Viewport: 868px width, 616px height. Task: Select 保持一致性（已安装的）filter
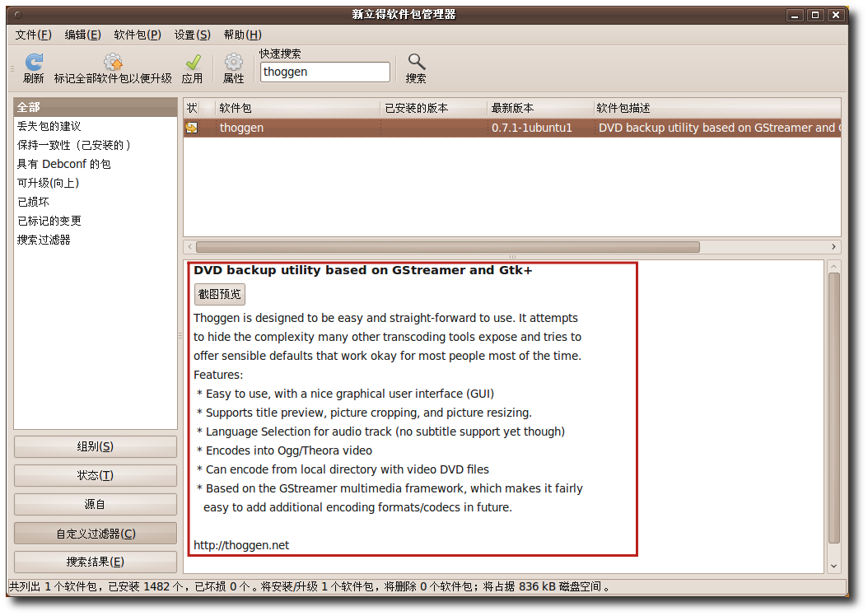click(96, 145)
